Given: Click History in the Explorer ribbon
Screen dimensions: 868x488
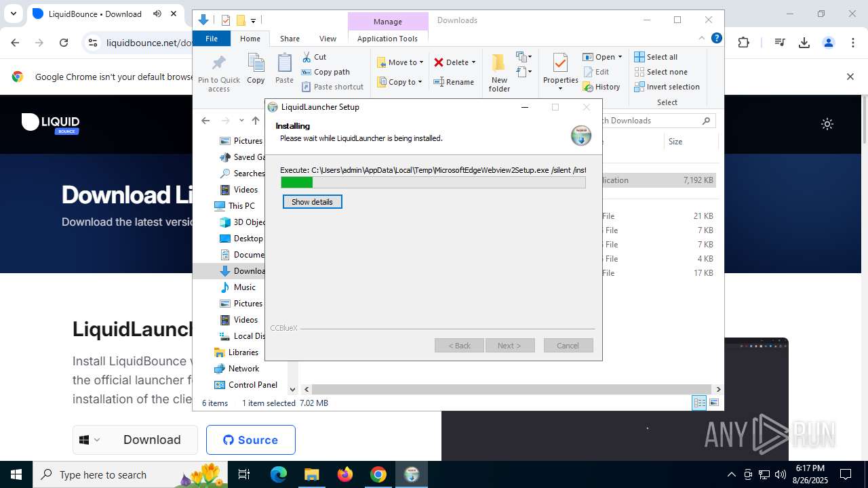Looking at the screenshot, I should (x=601, y=87).
